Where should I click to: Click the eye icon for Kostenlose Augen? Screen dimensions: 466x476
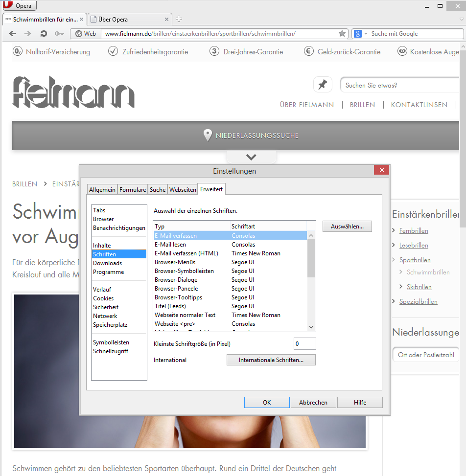coord(402,51)
